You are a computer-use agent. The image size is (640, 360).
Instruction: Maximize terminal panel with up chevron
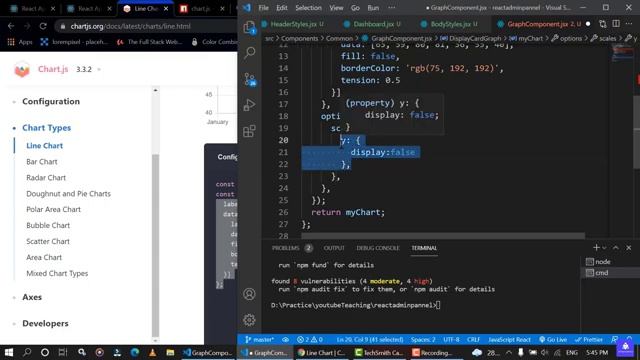coord(616,247)
